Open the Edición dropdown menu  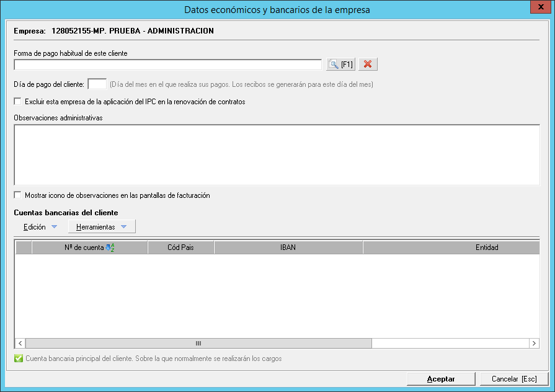40,227
